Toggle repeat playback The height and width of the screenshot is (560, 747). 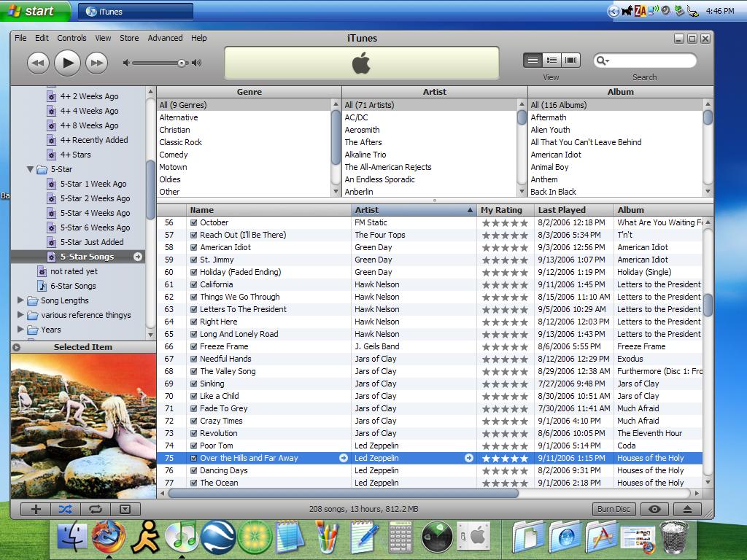click(x=96, y=509)
